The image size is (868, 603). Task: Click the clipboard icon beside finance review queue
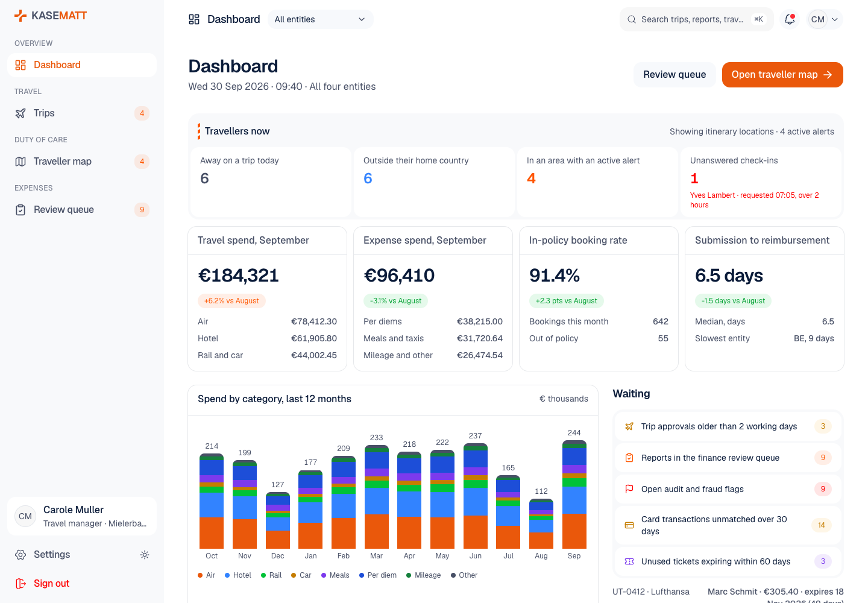(x=629, y=458)
